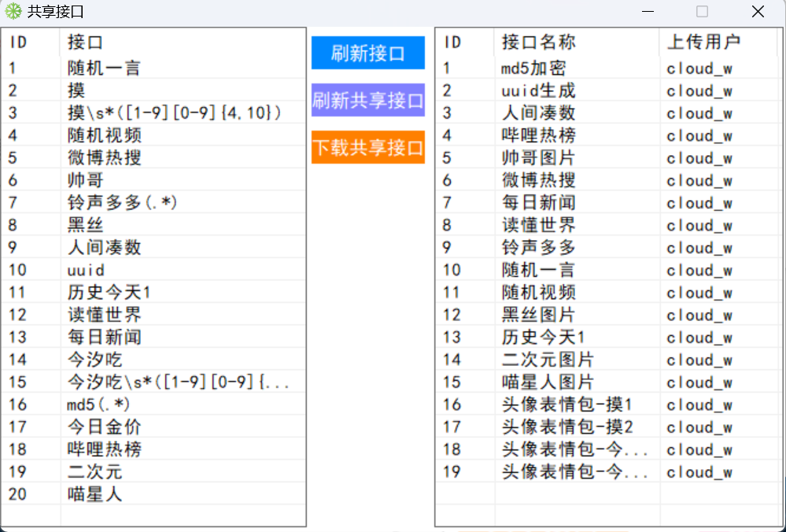
Task: Close the 共享接口 window
Action: (x=758, y=12)
